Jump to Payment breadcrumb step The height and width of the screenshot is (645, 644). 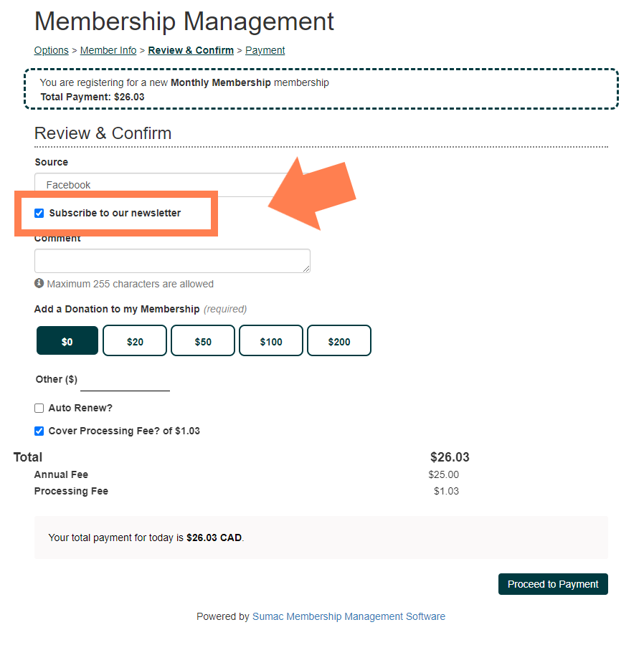point(265,50)
